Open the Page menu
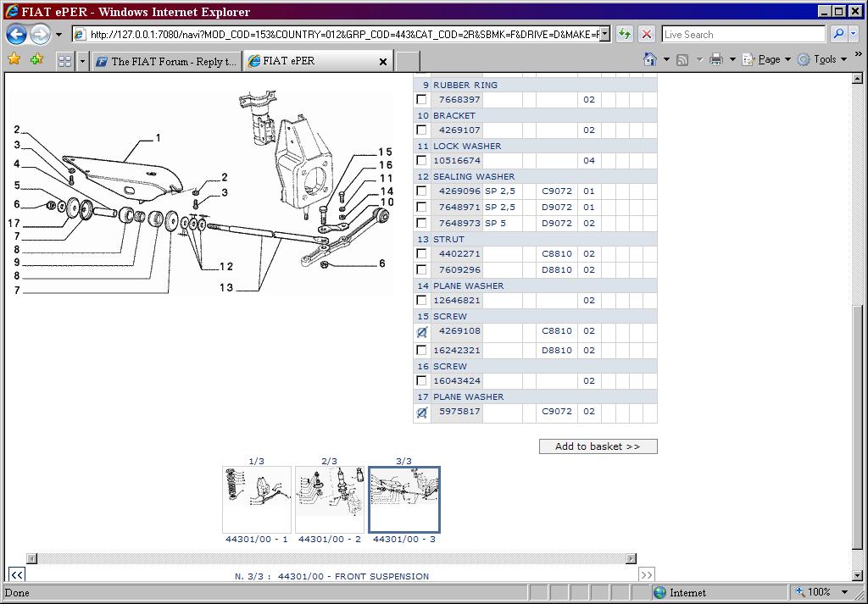868x604 pixels. (x=766, y=59)
